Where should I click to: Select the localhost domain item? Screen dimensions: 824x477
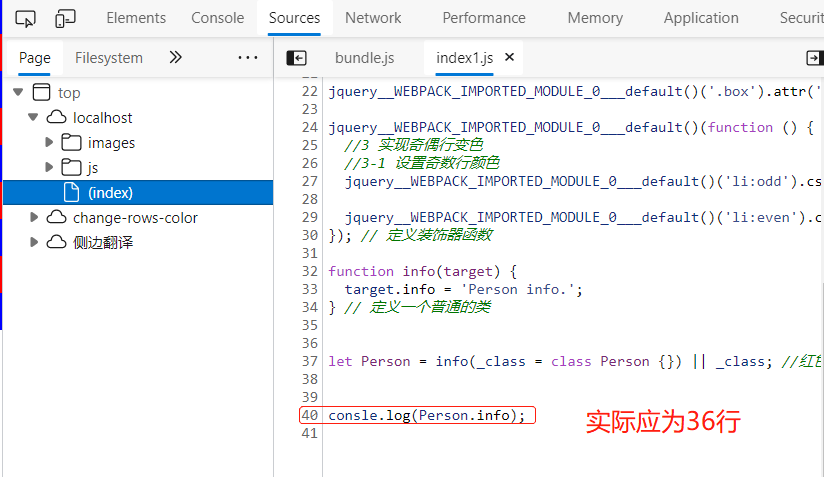tap(102, 118)
